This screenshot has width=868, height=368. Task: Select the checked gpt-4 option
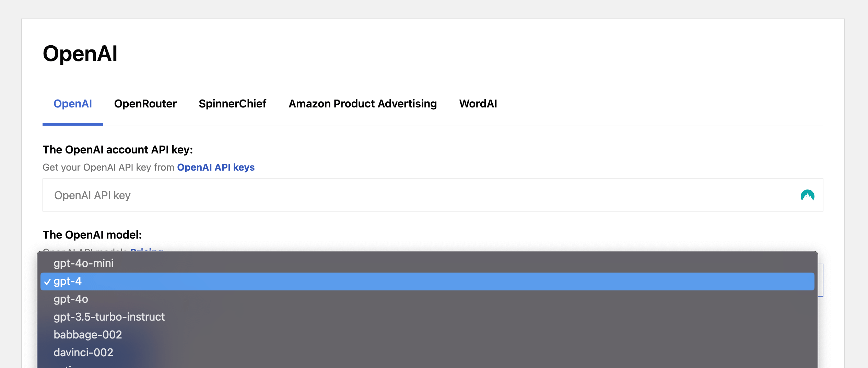coord(68,281)
